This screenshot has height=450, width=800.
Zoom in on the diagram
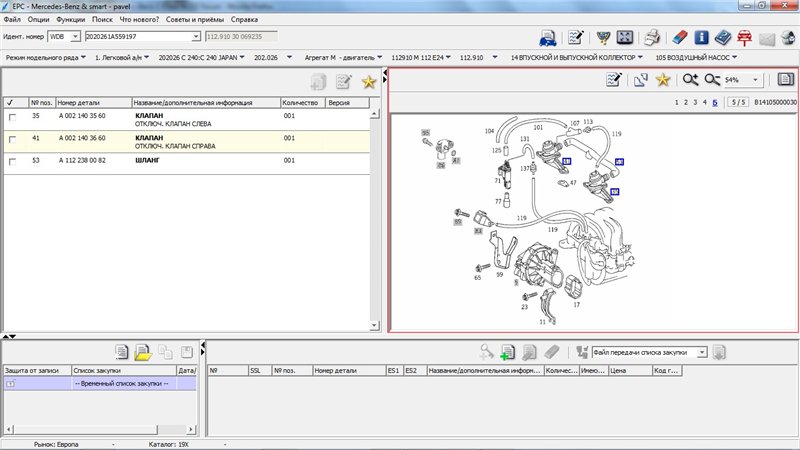pyautogui.click(x=690, y=80)
